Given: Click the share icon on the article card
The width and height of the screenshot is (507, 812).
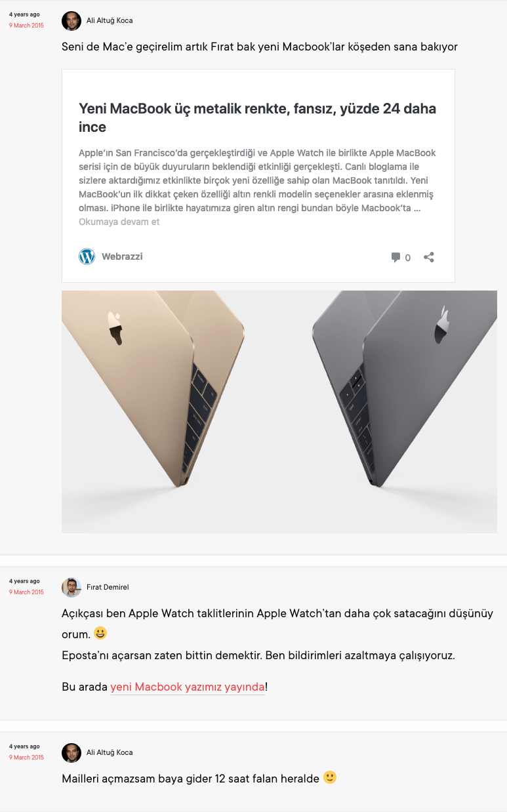Looking at the screenshot, I should click(x=429, y=257).
